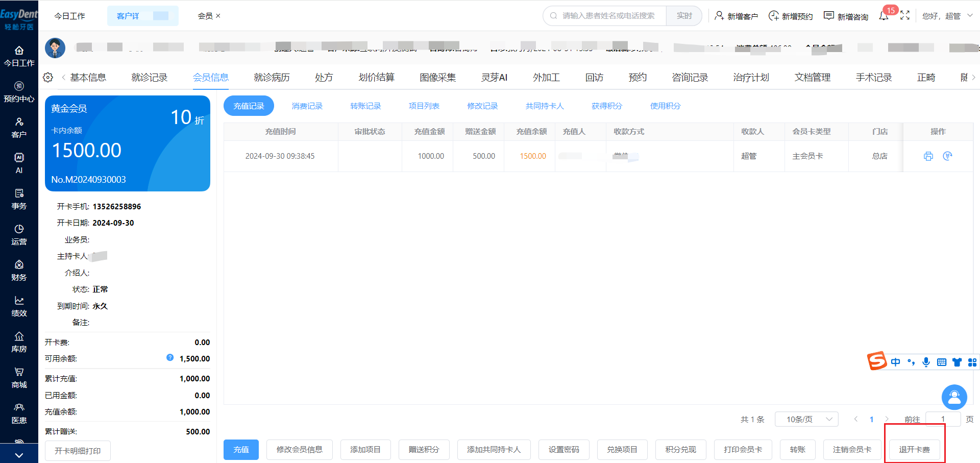This screenshot has height=463, width=980.
Task: Click the 修改会员信息 button
Action: pos(300,450)
